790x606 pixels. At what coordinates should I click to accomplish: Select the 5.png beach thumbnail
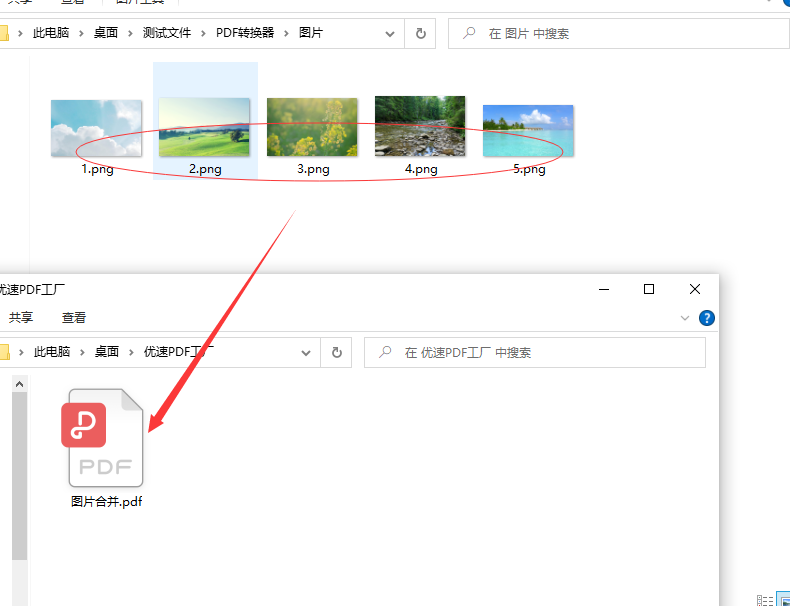(528, 130)
